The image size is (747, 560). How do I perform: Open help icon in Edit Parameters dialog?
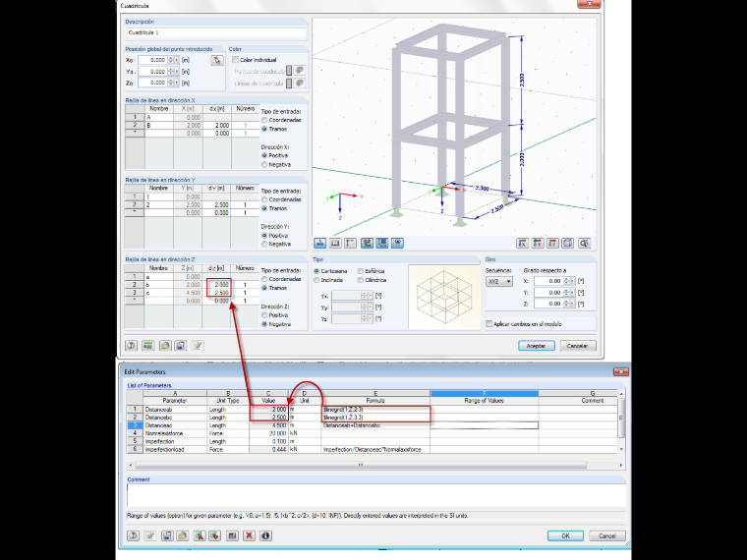coord(134,535)
